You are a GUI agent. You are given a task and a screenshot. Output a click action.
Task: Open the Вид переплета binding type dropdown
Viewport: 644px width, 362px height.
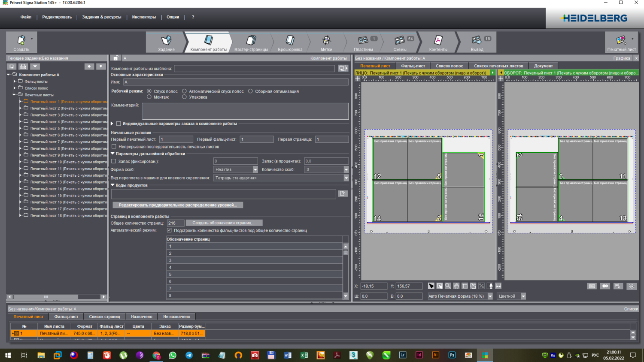346,178
